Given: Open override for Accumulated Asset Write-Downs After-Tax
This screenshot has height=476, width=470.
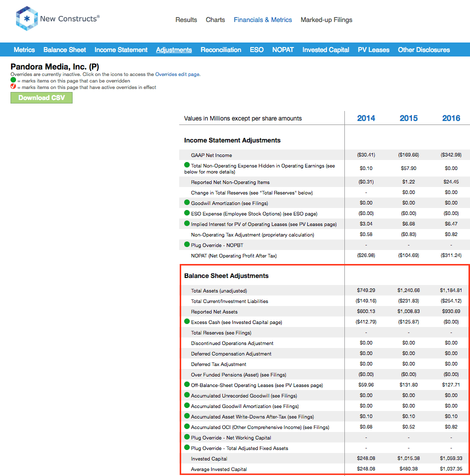Looking at the screenshot, I should point(187,416).
